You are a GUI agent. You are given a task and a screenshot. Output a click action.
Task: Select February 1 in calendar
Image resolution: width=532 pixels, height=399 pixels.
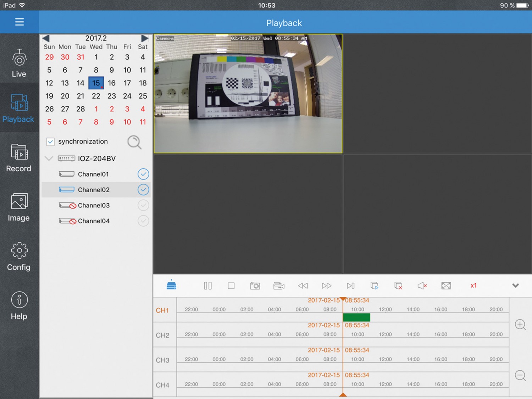pos(96,57)
